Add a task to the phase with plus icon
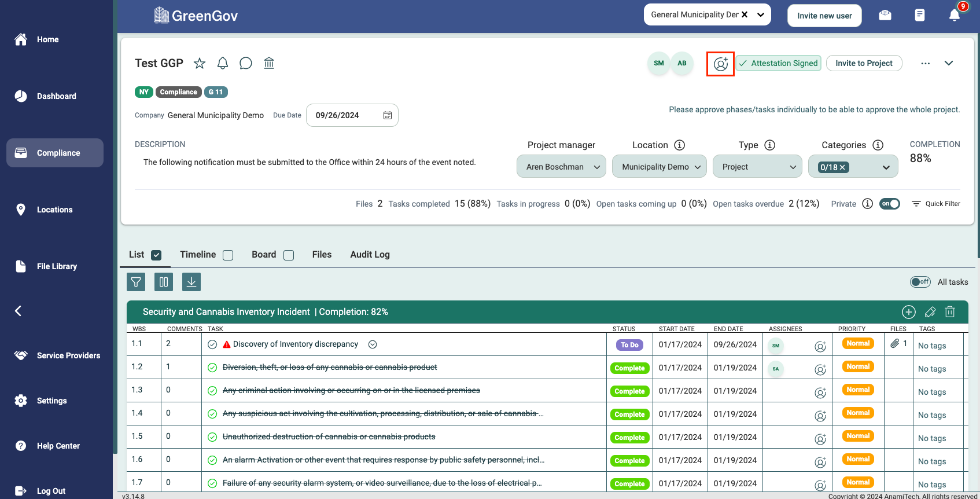The image size is (980, 499). tap(909, 312)
